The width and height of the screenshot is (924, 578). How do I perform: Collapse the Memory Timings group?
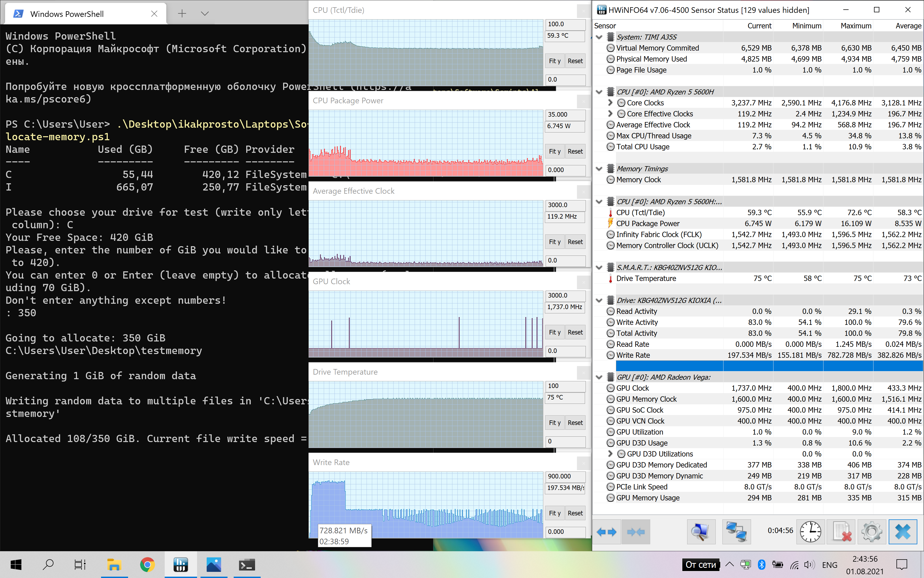pos(599,169)
